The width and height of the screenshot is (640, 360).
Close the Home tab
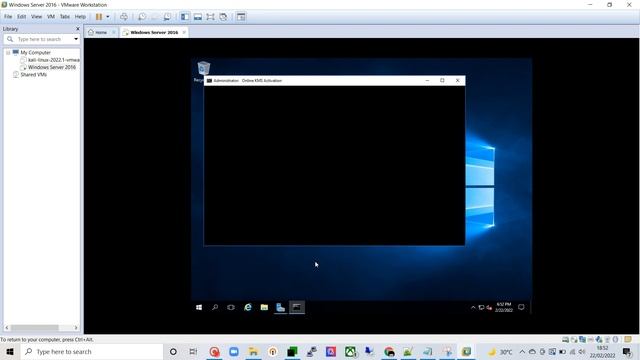click(x=113, y=32)
